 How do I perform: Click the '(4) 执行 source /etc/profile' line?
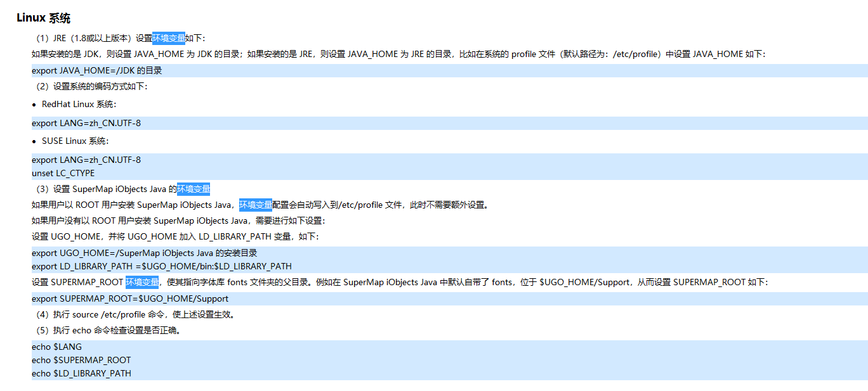(x=135, y=314)
